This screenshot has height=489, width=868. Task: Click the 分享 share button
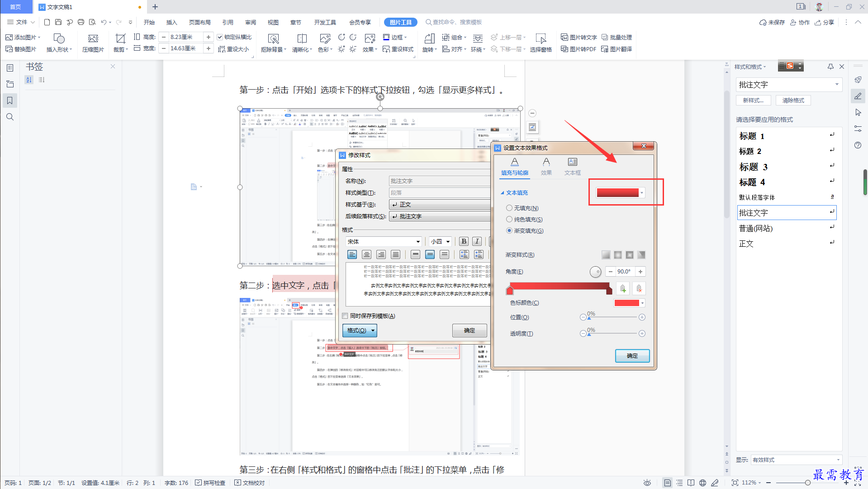[x=824, y=22]
